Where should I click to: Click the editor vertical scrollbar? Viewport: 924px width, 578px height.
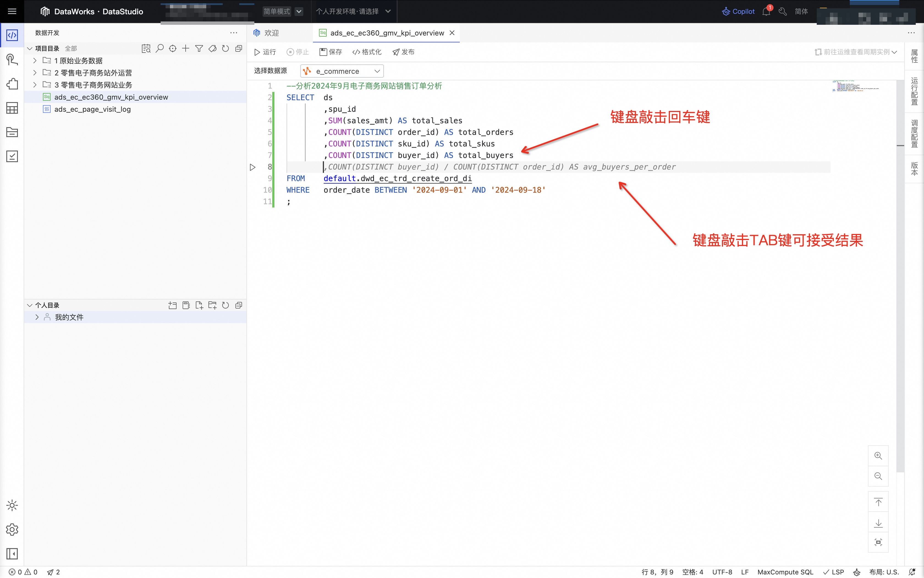[900, 276]
